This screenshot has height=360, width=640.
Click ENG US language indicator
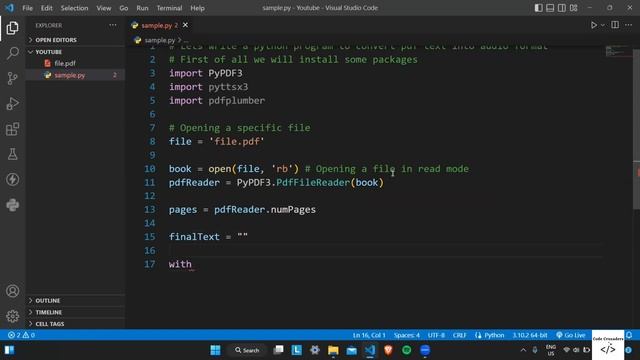pos(551,350)
